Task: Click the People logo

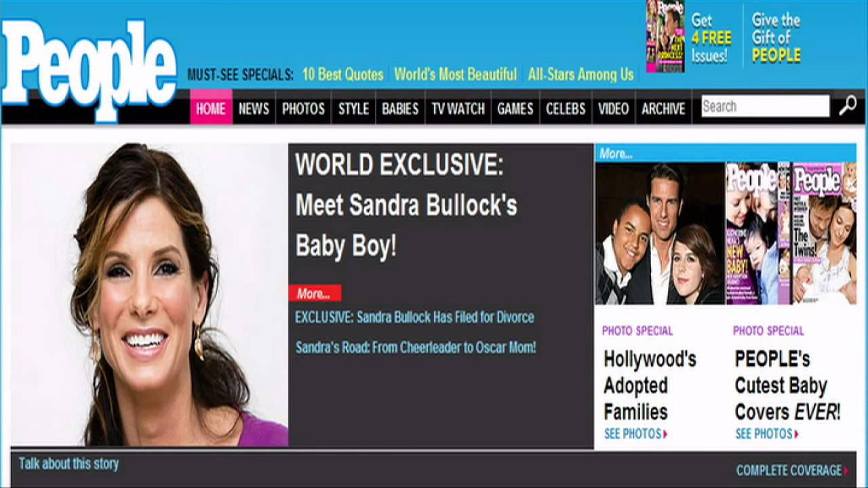Action: pyautogui.click(x=89, y=69)
